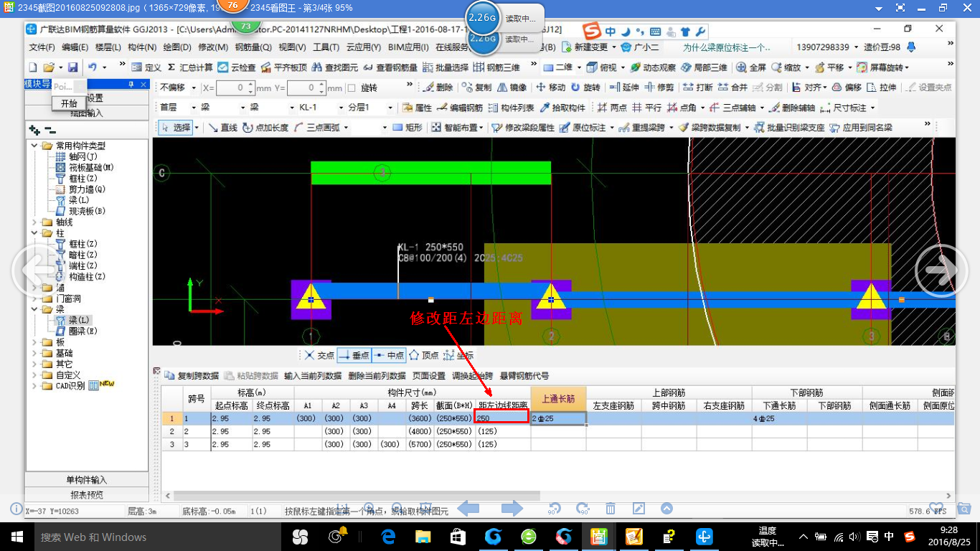Click 删除辅轴 delete auxiliary axis
The image size is (980, 551).
792,108
